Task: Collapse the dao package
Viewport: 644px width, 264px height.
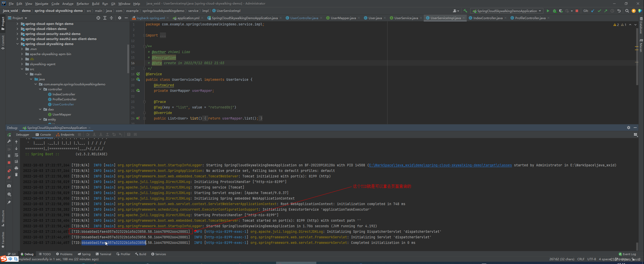Action: [x=40, y=109]
